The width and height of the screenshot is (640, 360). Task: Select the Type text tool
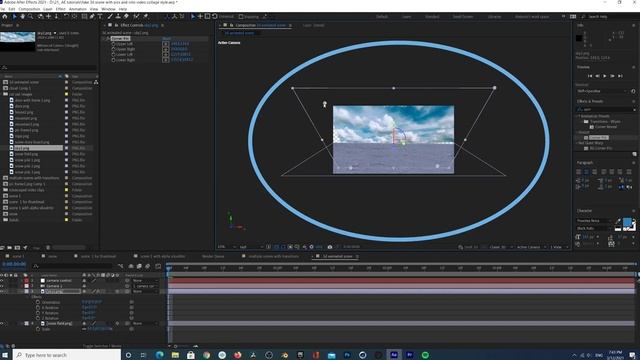[x=100, y=16]
